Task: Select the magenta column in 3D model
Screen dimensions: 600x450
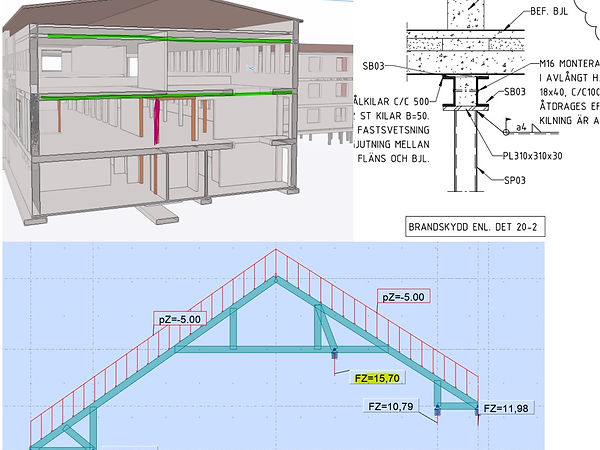Action: click(156, 122)
